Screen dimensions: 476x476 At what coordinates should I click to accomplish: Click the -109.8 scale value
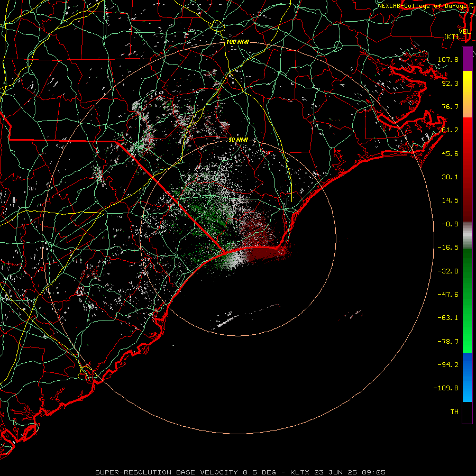pyautogui.click(x=446, y=388)
